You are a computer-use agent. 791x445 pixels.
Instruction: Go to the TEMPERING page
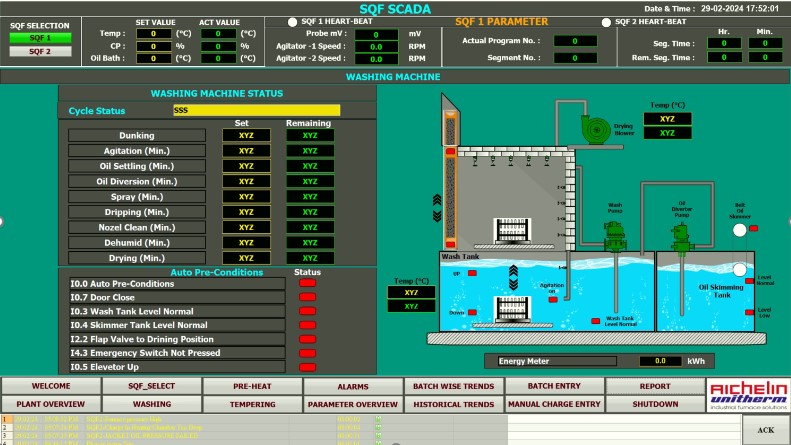252,404
